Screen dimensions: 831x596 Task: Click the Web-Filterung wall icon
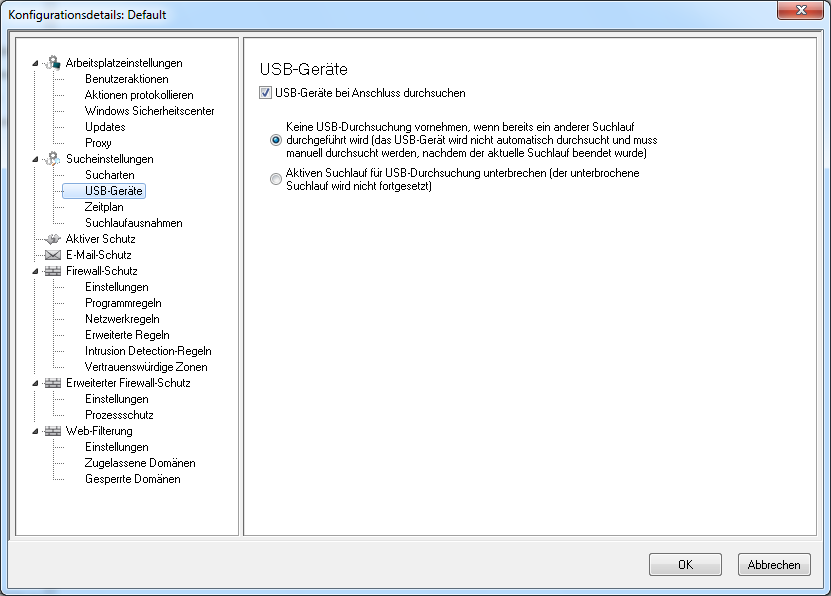(53, 431)
